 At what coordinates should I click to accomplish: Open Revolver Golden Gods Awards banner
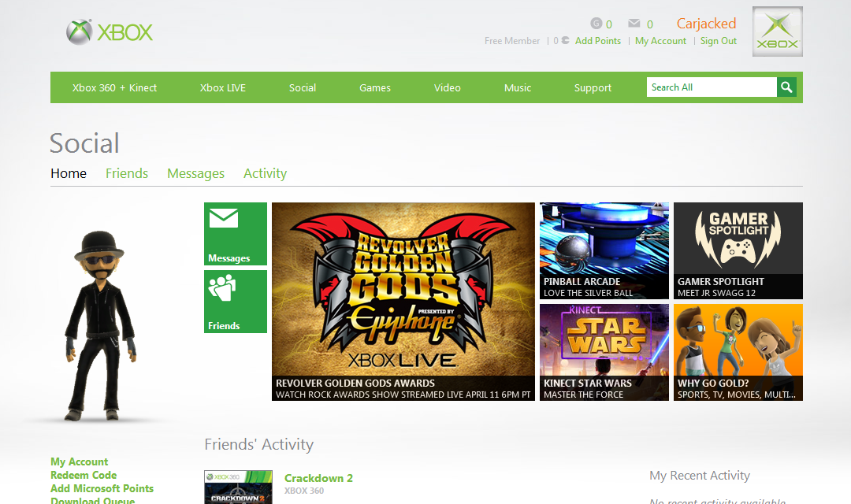click(403, 302)
